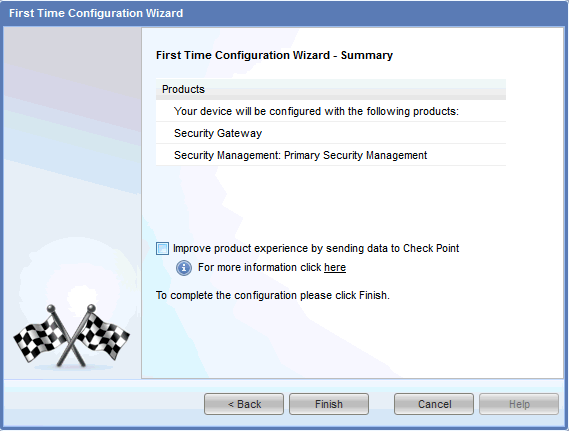Click the 'Improve product experience' checkbox label
Screen dimensions: 569x431
[x=316, y=249]
